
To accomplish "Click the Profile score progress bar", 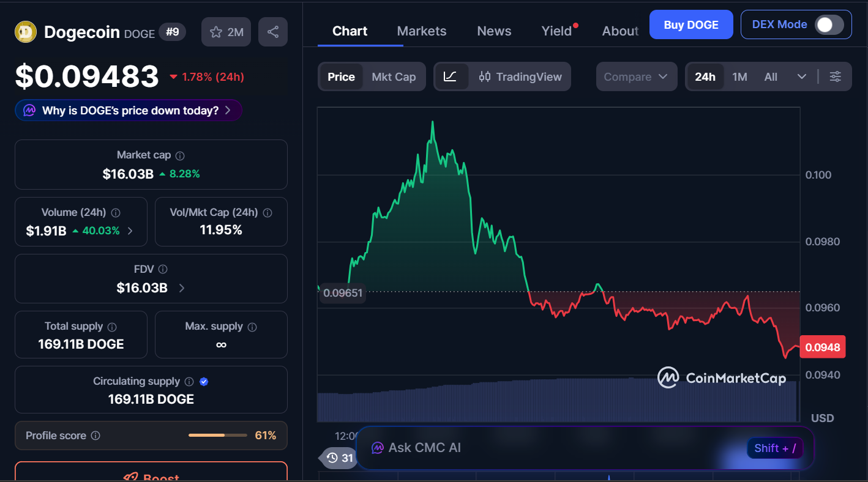I will tap(217, 436).
